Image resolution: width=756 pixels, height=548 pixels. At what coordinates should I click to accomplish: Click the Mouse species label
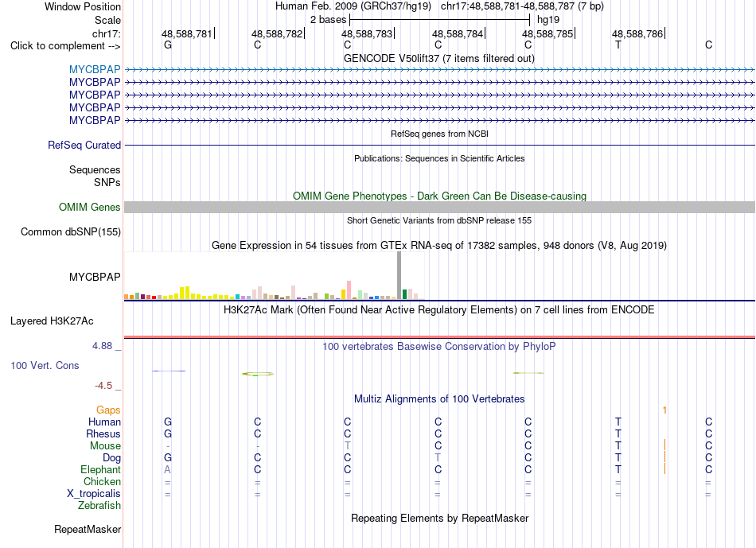tap(105, 446)
